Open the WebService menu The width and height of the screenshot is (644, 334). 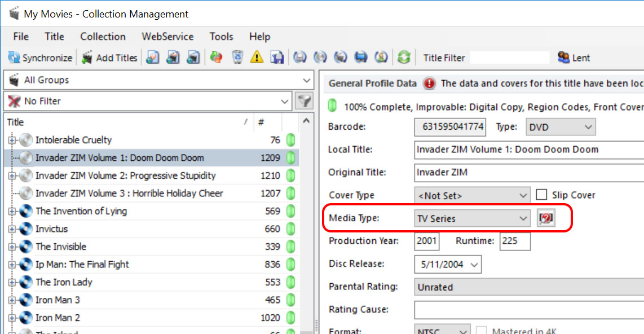(x=167, y=37)
